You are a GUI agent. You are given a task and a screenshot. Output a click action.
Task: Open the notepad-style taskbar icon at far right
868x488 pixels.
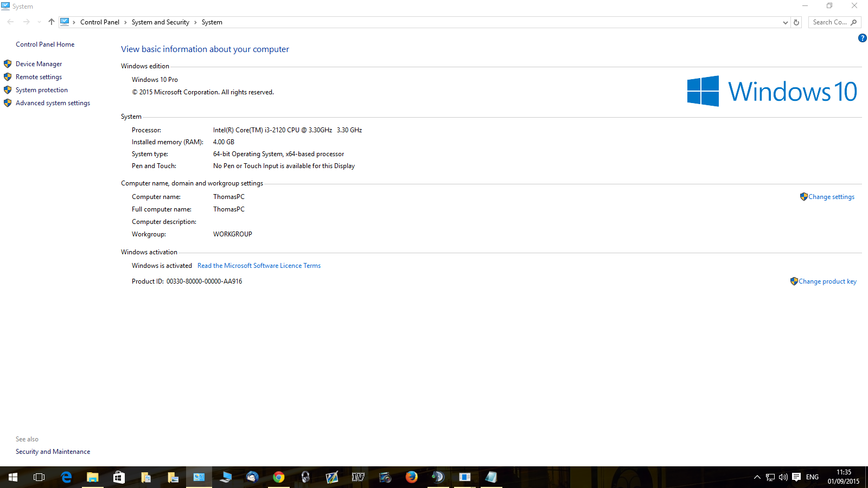[491, 477]
